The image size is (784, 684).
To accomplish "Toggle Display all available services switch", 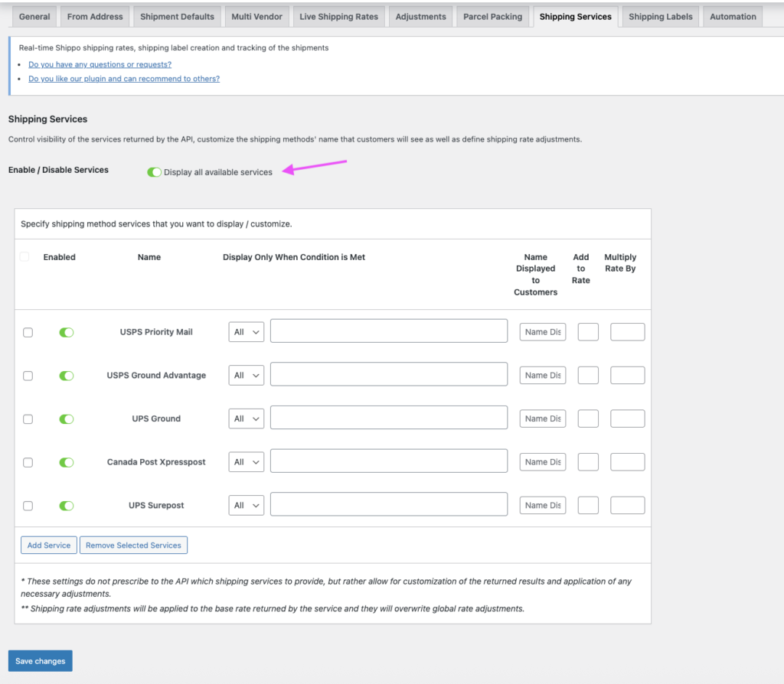I will pos(154,172).
